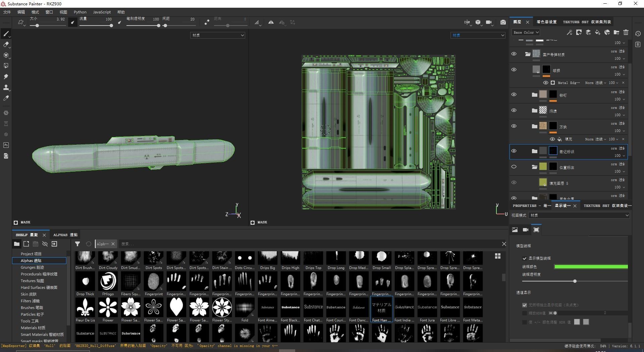Viewport: 644px width, 352px height.
Task: Delete layer with the trash icon
Action: (x=626, y=32)
